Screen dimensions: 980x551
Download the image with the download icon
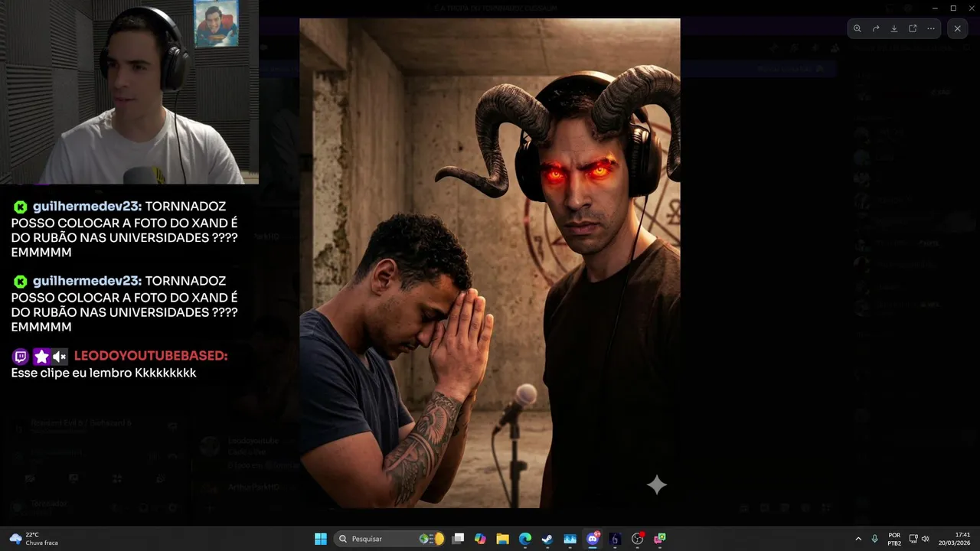coord(894,28)
